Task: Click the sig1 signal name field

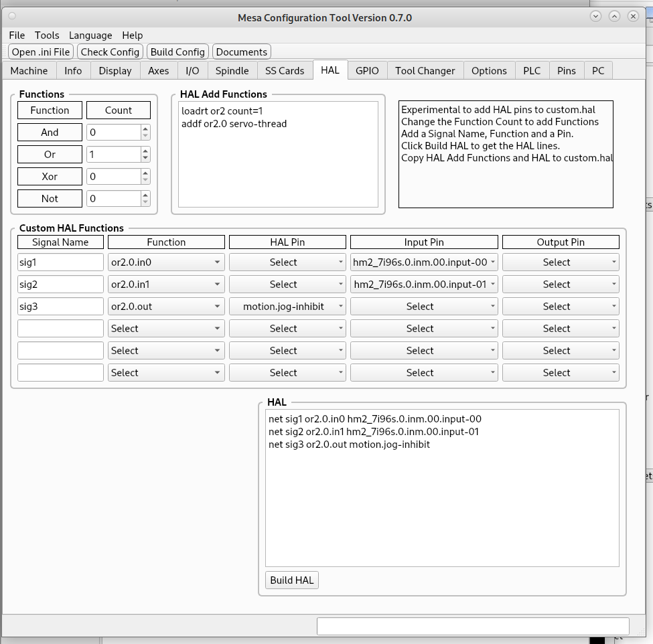Action: coord(60,262)
